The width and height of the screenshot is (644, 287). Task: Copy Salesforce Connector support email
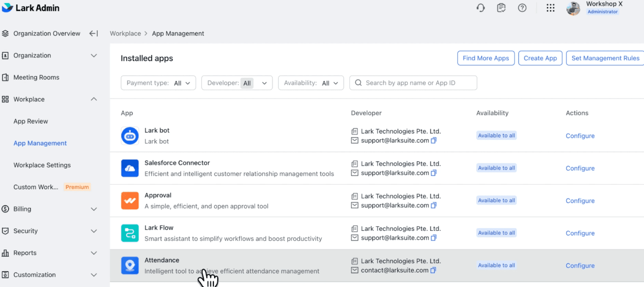coord(433,173)
